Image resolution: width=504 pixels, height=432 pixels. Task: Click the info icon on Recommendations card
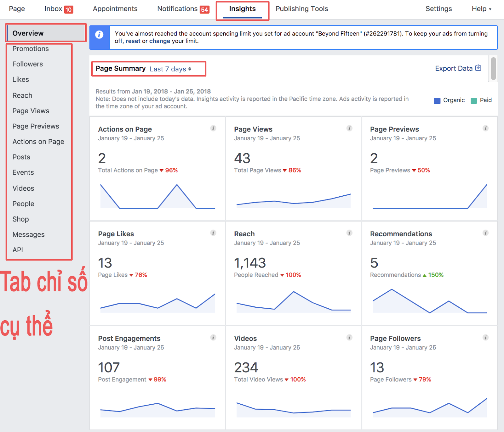485,233
